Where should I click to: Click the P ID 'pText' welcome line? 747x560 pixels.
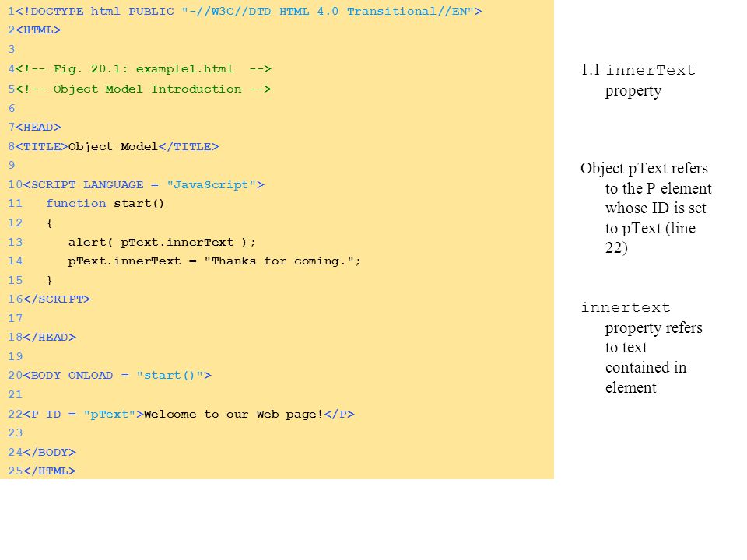(188, 415)
